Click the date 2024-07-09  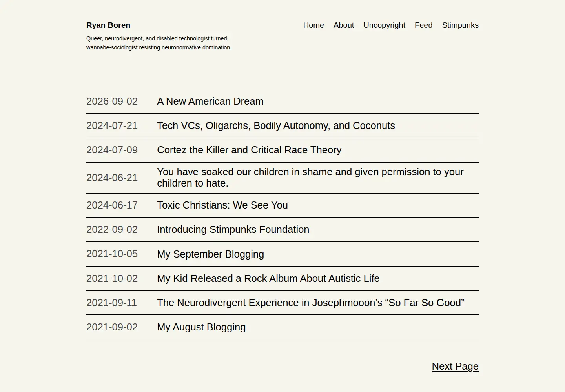pos(112,150)
